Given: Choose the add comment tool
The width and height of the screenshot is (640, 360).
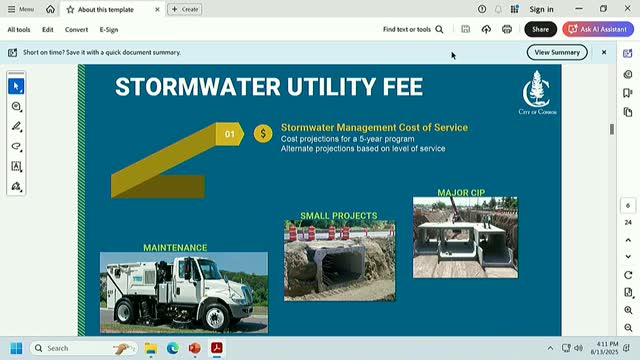Looking at the screenshot, I should tap(16, 107).
